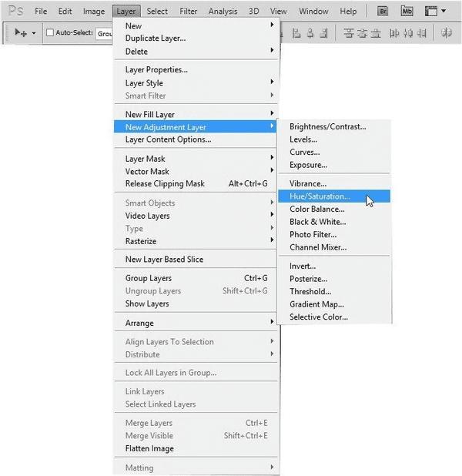462x476 pixels.
Task: Choose Brightness/Contrast... adjustment
Action: point(334,126)
